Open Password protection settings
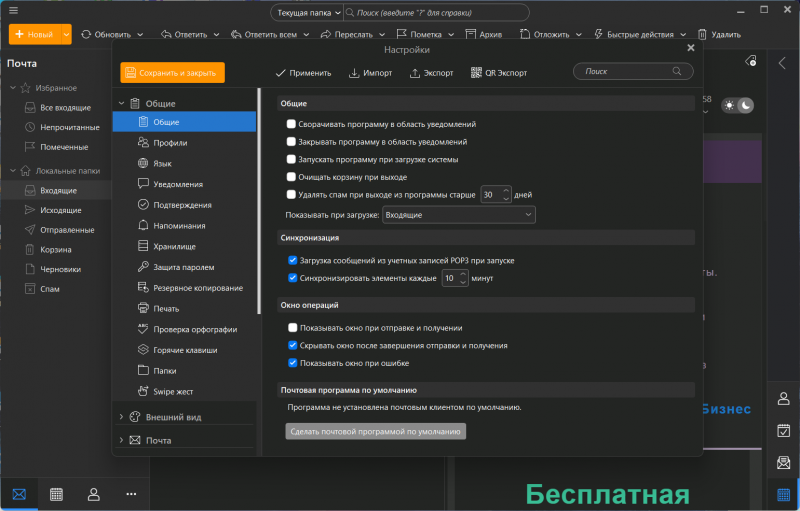Screen dimensions: 800x511 [x=184, y=267]
